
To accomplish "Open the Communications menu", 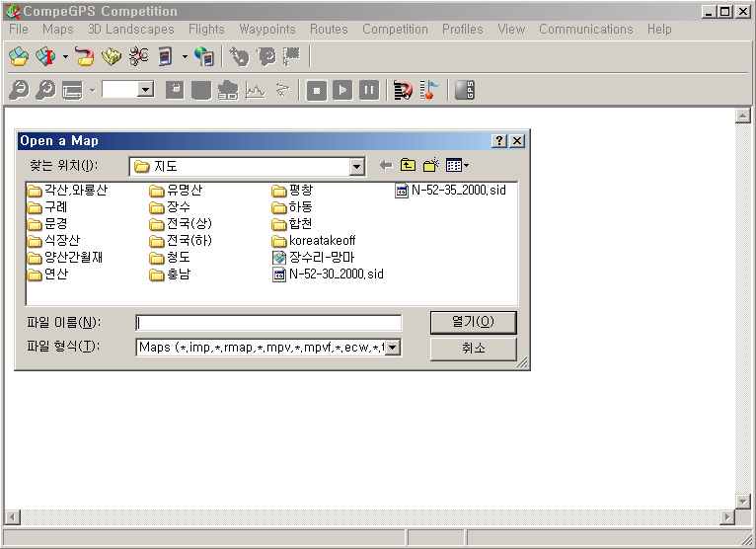I will click(x=586, y=29).
